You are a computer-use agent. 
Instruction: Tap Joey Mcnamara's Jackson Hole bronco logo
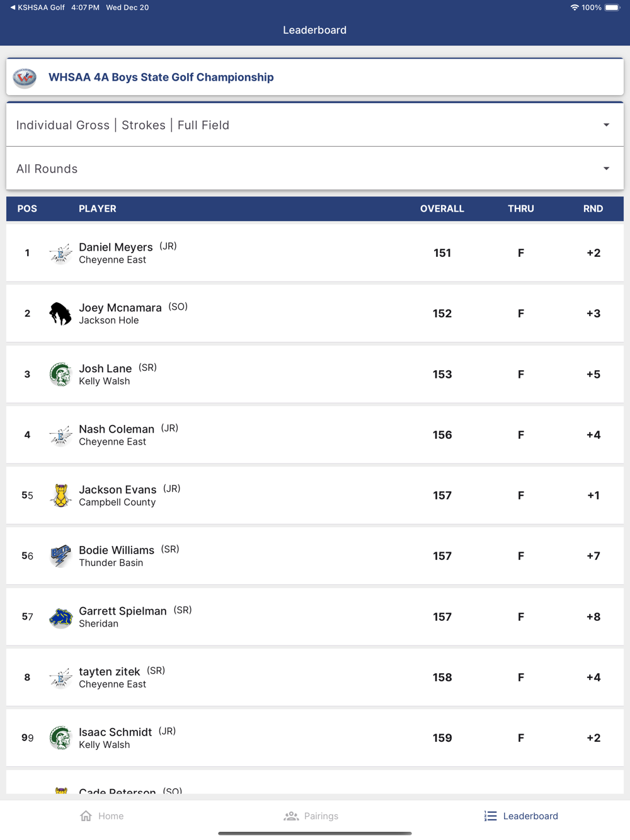(x=60, y=314)
